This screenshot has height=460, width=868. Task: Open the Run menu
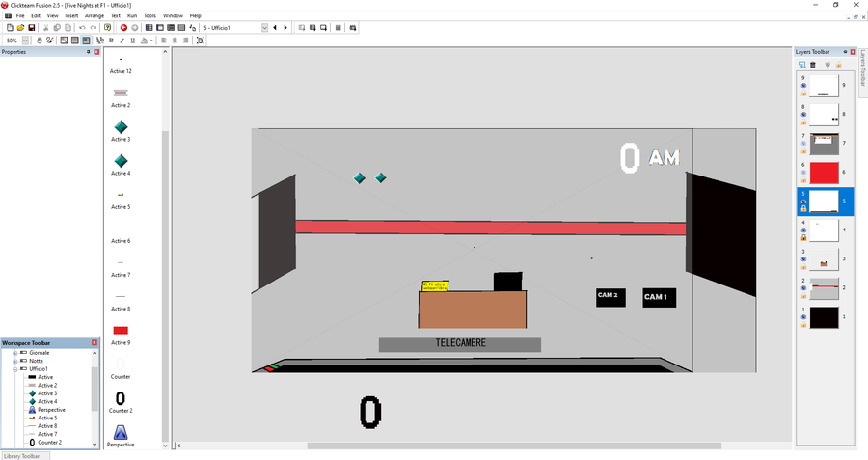point(132,15)
